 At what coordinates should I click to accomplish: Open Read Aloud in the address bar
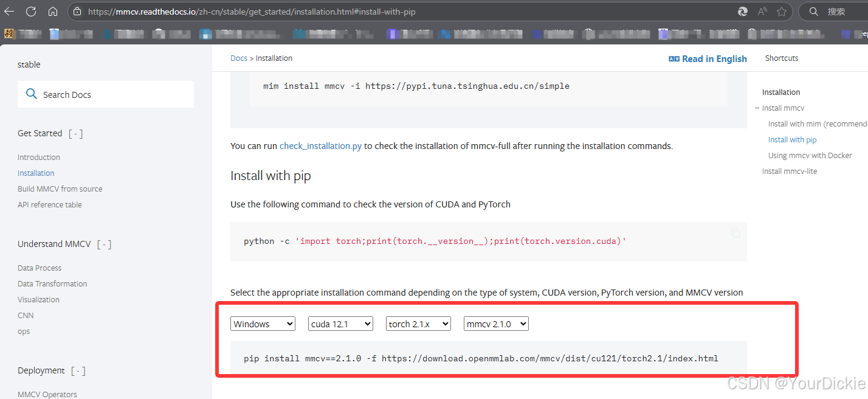pos(762,11)
